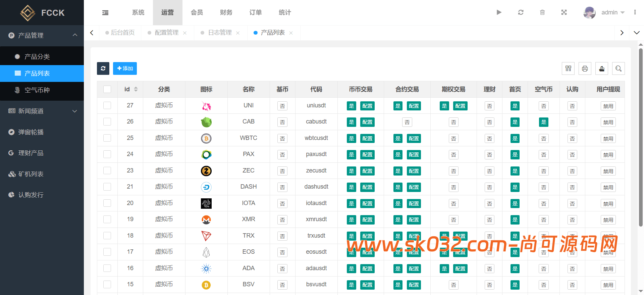Viewport: 644px width, 295px height.
Task: Open the 财务 top menu
Action: (226, 12)
